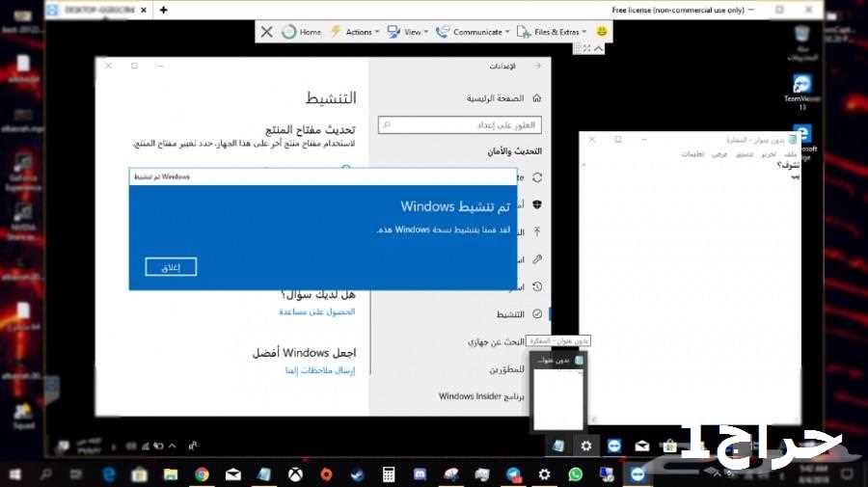This screenshot has height=487, width=868.
Task: Expand the Communicate menu
Action: coord(473,32)
